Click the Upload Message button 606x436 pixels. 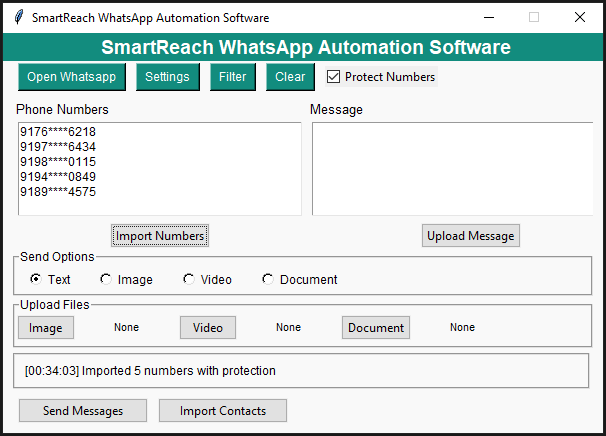pos(471,235)
